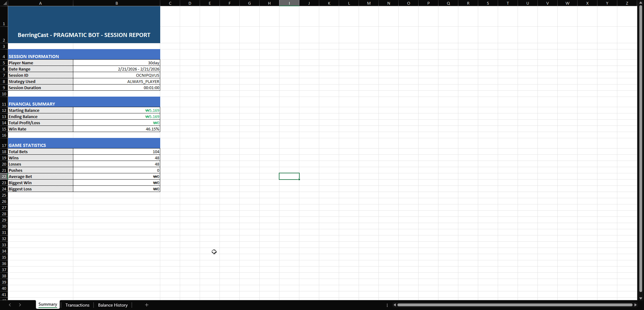Click the horizontal scrollbar right arrow
Image resolution: width=644 pixels, height=310 pixels.
[x=635, y=305]
